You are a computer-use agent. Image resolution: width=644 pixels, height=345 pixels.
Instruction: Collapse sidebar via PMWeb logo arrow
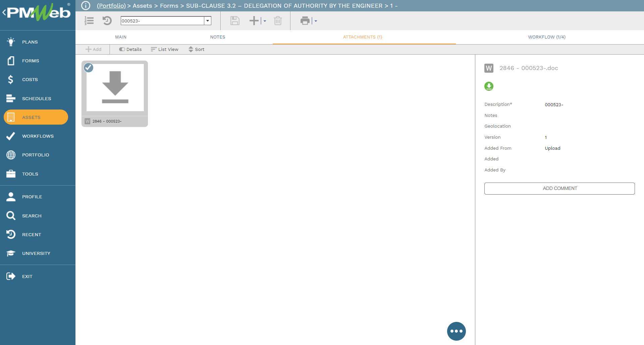4,13
